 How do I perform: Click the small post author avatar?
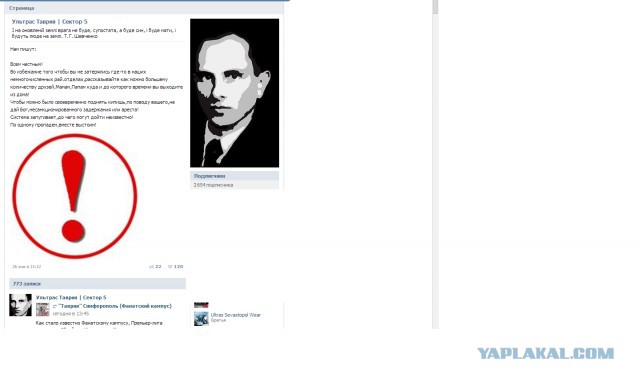coord(20,305)
